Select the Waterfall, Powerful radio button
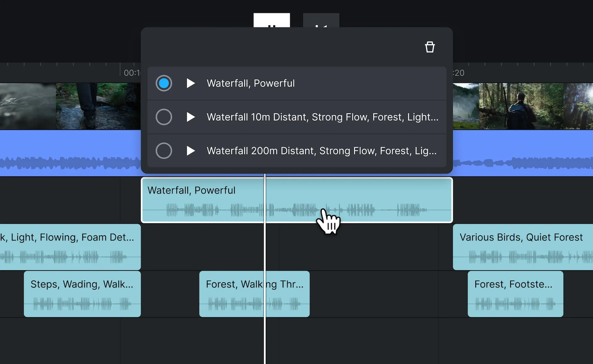 [164, 83]
